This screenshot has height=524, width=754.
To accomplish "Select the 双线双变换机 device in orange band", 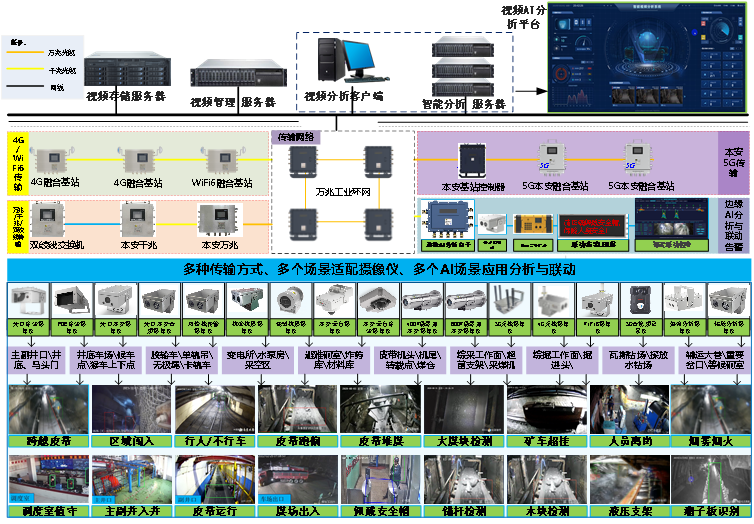I will tap(50, 218).
